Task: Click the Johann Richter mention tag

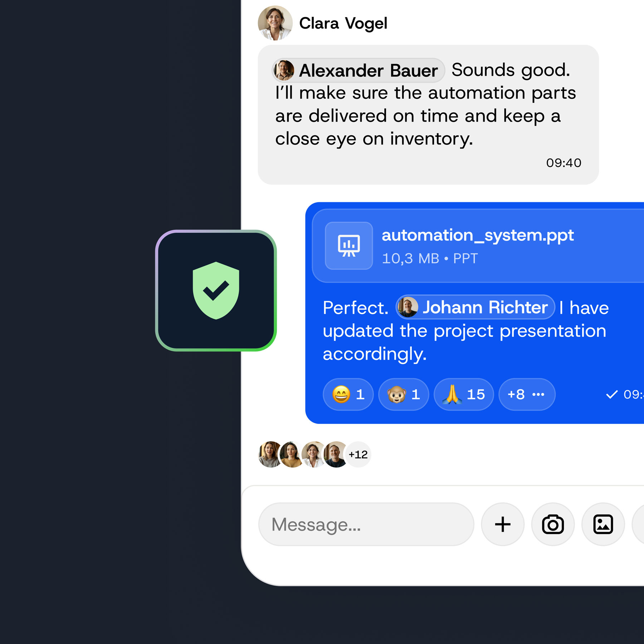Action: point(475,307)
